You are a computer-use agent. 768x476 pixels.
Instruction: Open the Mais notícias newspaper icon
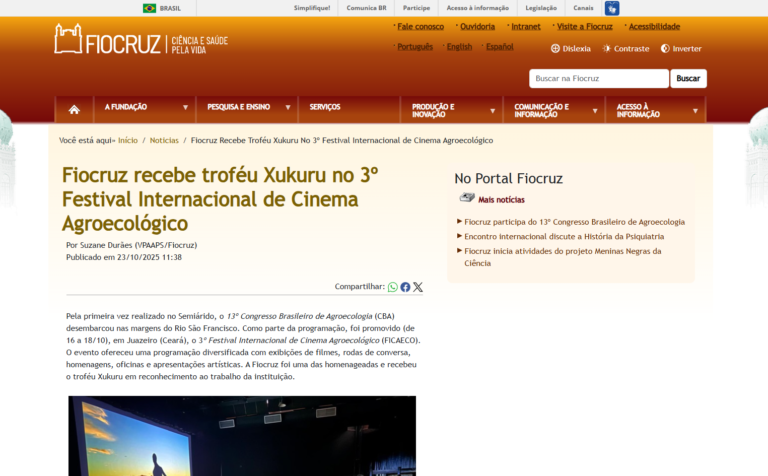(x=466, y=199)
